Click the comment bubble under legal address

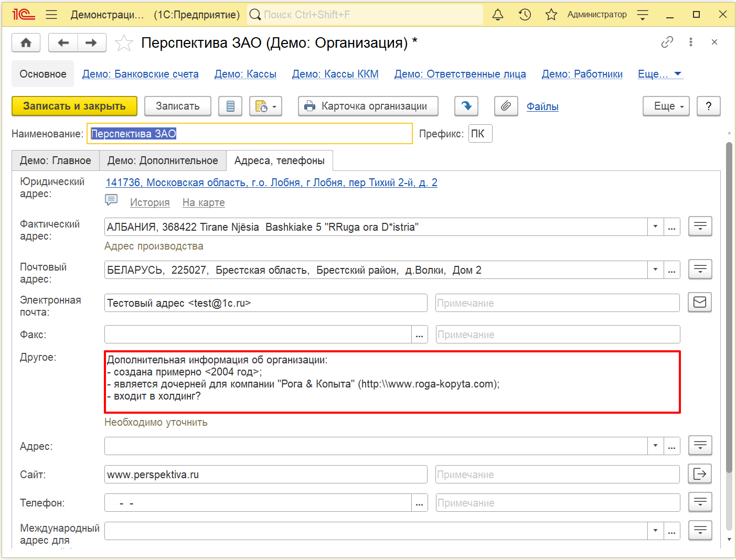click(x=111, y=200)
